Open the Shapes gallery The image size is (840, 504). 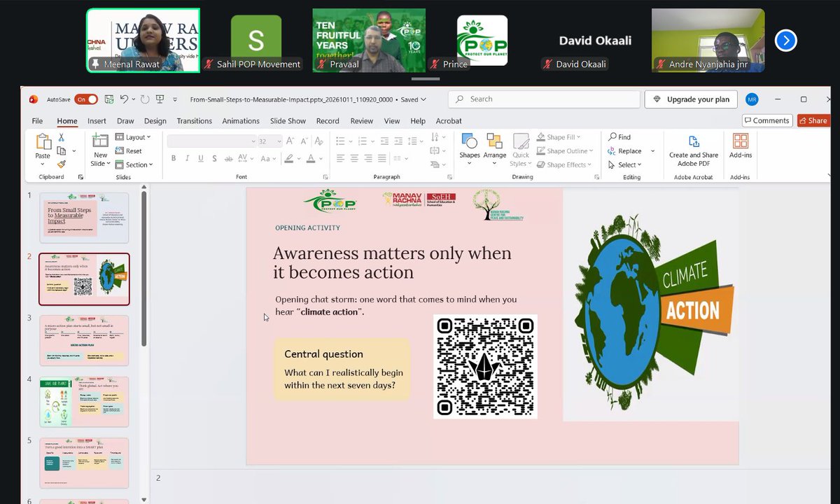pos(470,146)
